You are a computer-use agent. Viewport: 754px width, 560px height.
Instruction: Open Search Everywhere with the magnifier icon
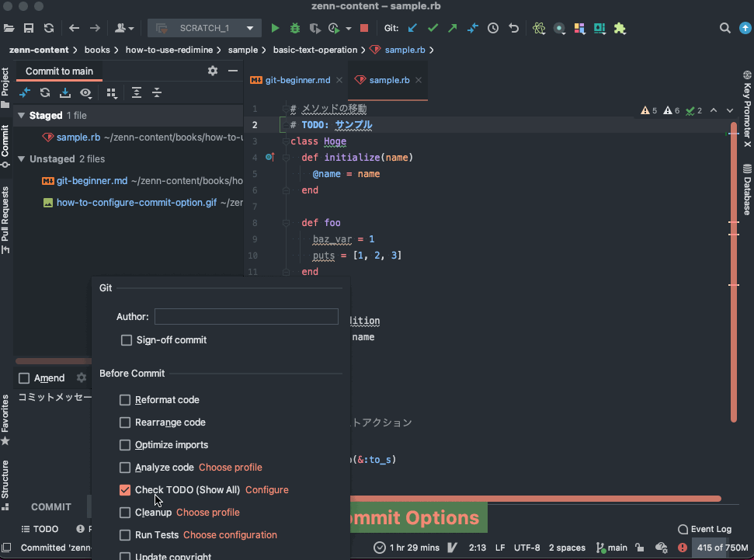[725, 27]
